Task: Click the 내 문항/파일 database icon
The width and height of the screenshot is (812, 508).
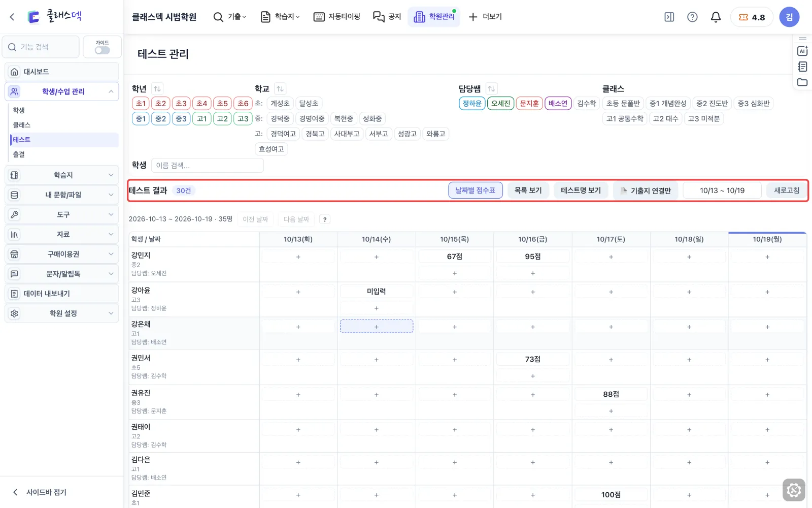Action: pos(15,195)
